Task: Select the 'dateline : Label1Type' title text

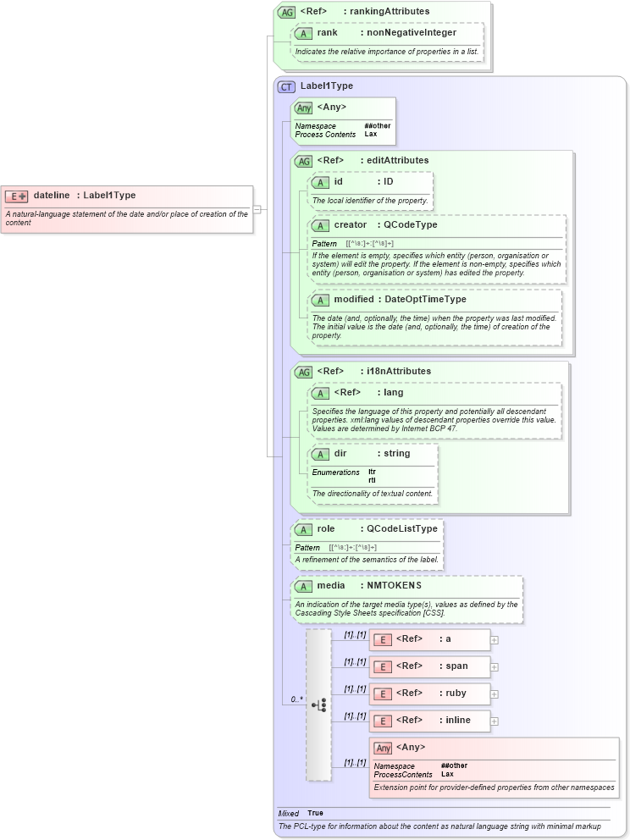Action: coord(85,196)
